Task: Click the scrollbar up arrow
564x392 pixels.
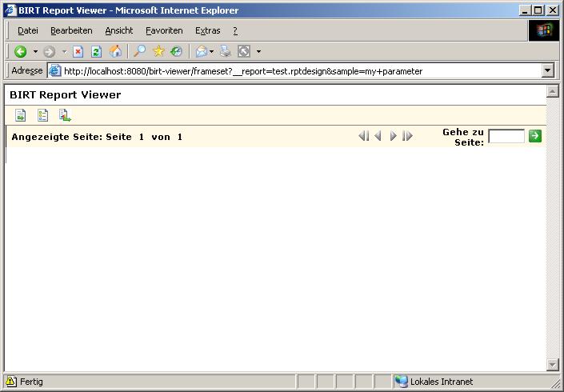Action: pyautogui.click(x=552, y=91)
